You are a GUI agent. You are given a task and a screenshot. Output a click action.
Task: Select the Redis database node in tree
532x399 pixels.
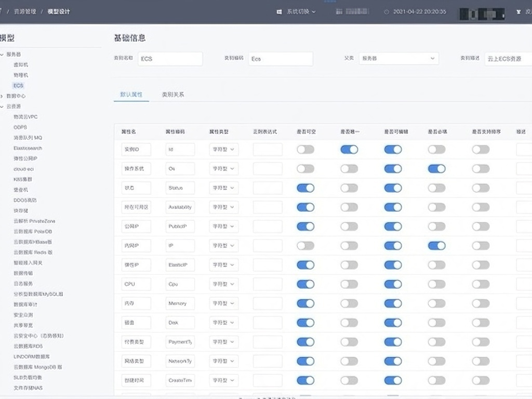(33, 252)
